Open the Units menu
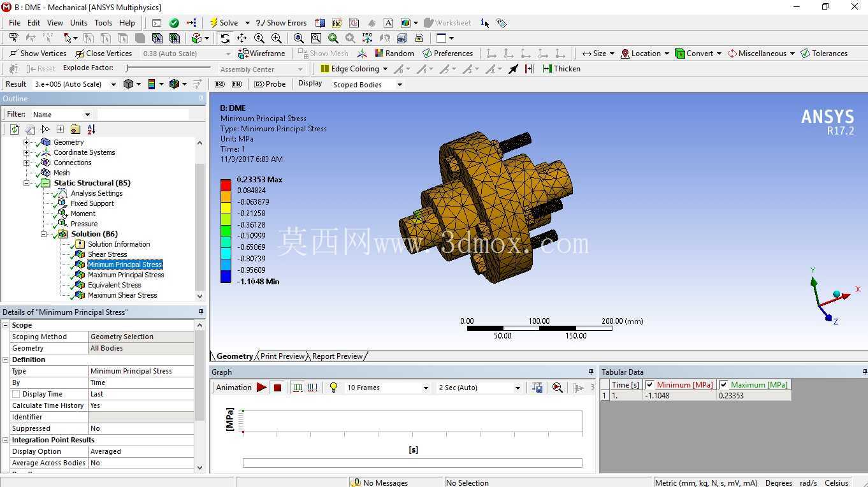This screenshot has height=487, width=868. click(78, 23)
